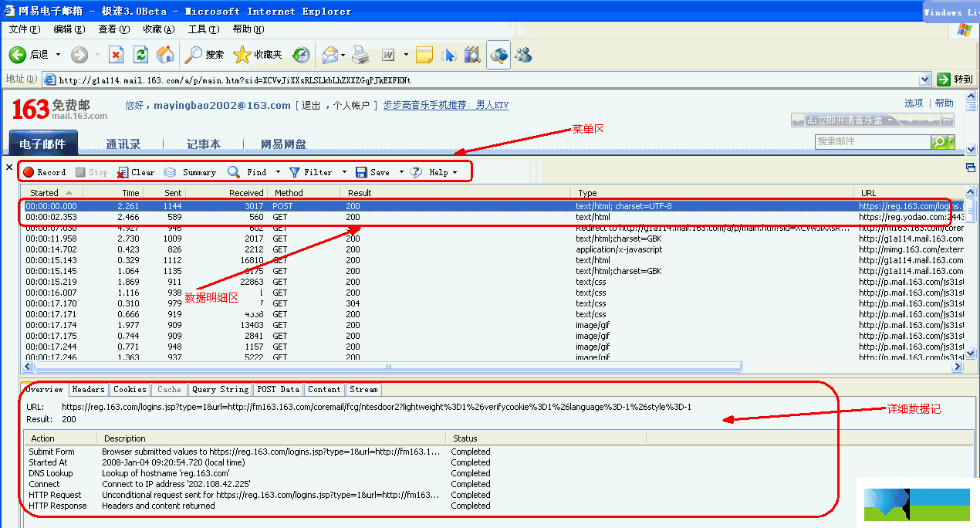
Task: Click the IE Back arrow button
Action: (x=18, y=55)
